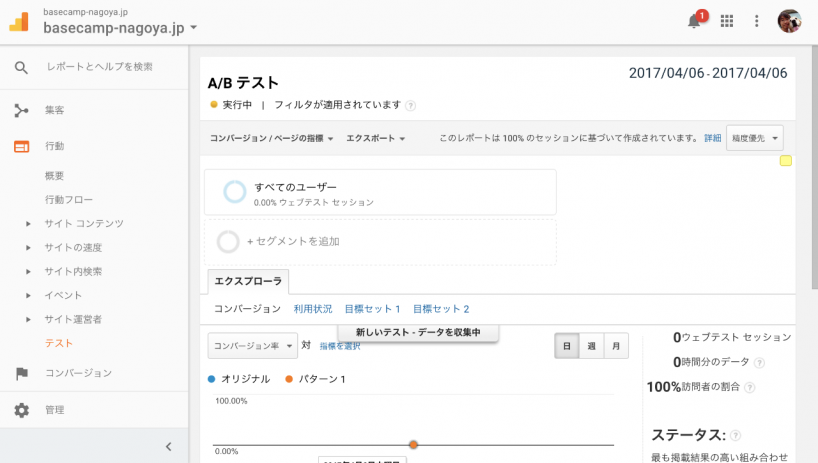This screenshot has height=463, width=818.
Task: Click the orange data point on chart
Action: (413, 444)
